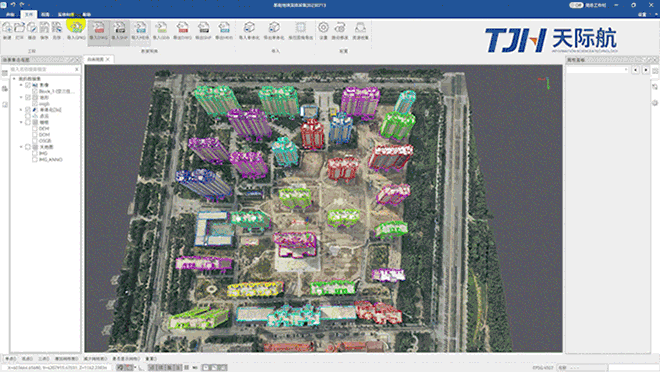This screenshot has width=660, height=372.
Task: Click the Export DWG ribbon icon
Action: (x=182, y=31)
